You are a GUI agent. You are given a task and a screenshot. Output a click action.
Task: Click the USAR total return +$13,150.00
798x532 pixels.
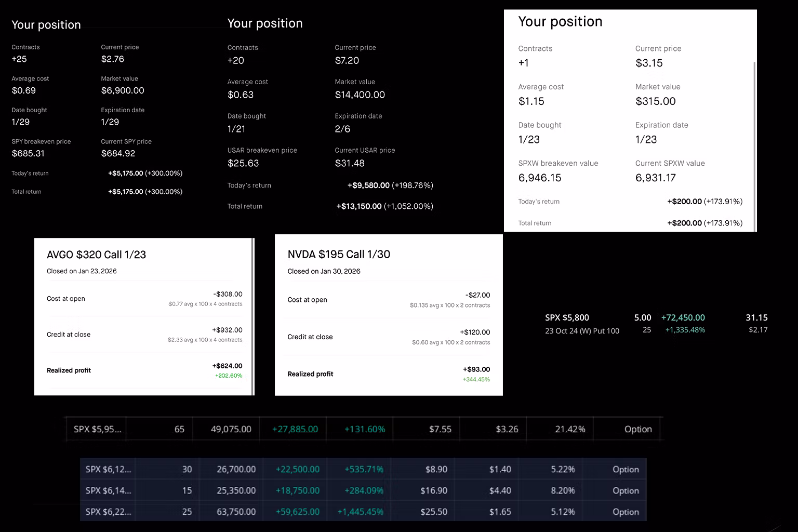point(358,206)
